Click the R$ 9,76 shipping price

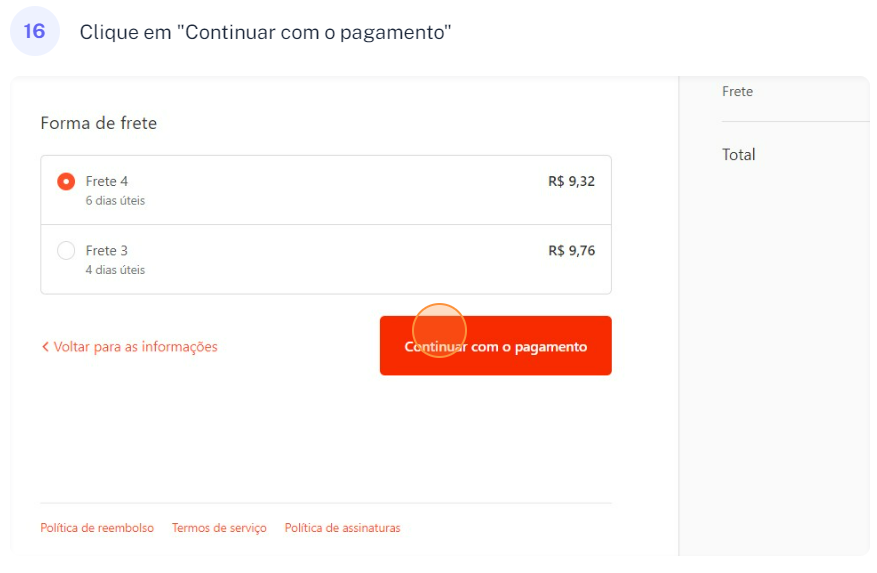[571, 251]
